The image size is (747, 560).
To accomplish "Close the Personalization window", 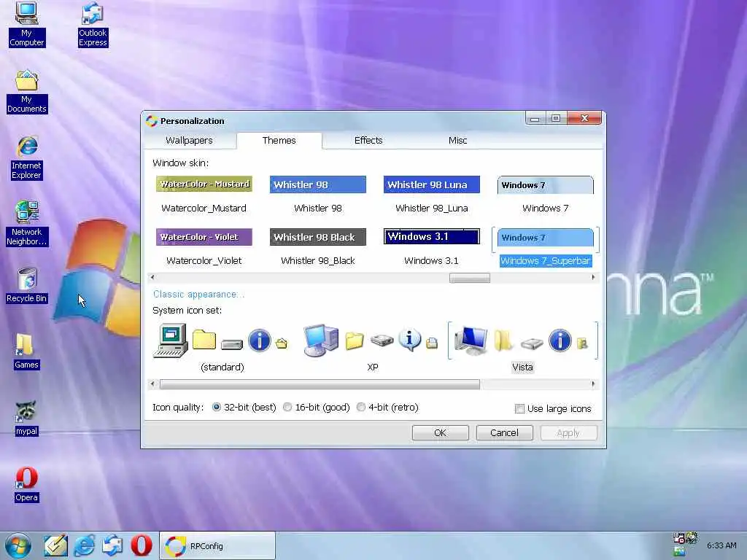I will pos(584,118).
